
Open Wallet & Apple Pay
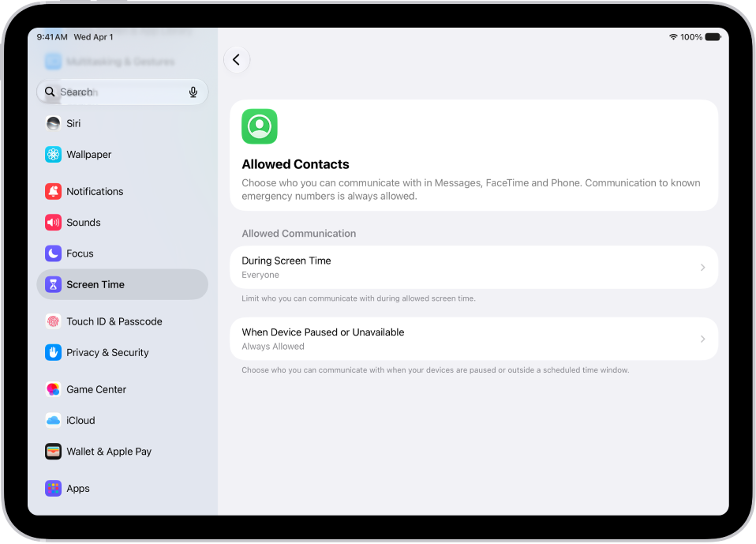click(122, 452)
